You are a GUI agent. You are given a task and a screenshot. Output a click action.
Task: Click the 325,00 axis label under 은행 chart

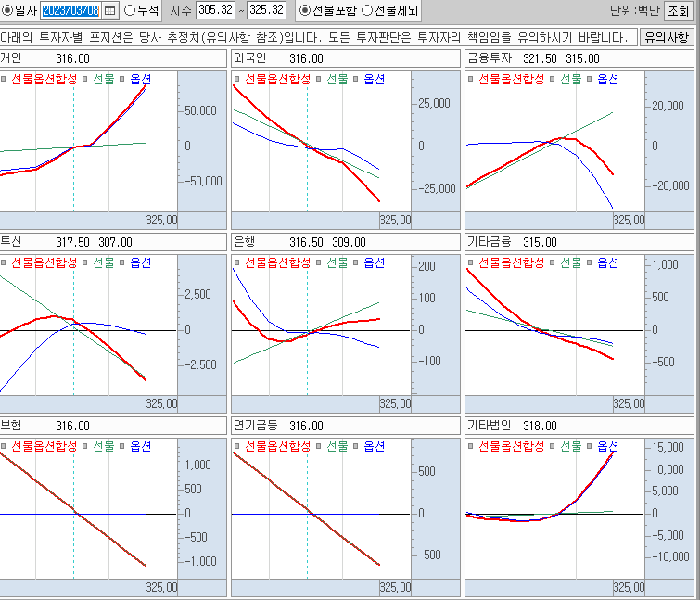(394, 404)
